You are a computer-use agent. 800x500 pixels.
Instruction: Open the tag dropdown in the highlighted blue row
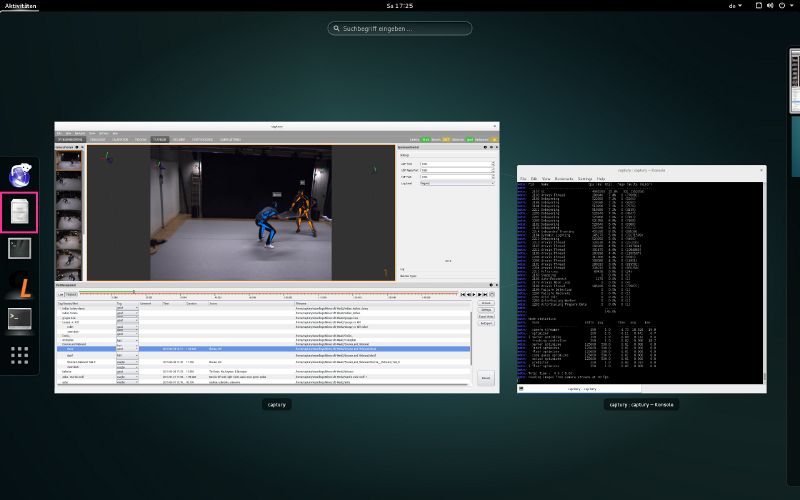pyautogui.click(x=127, y=349)
